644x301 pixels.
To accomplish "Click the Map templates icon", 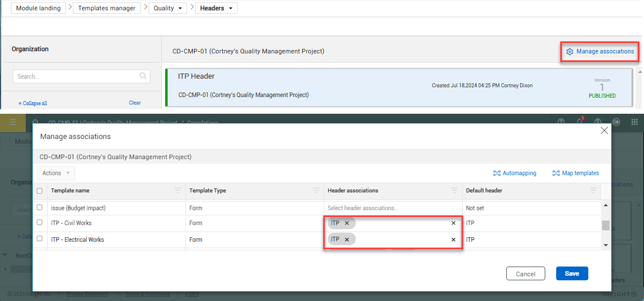I will point(556,173).
